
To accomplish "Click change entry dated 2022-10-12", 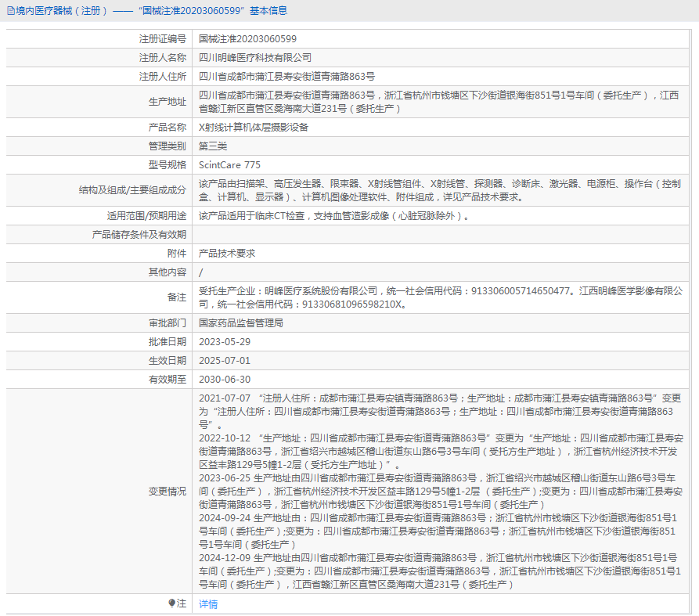I will [x=441, y=451].
